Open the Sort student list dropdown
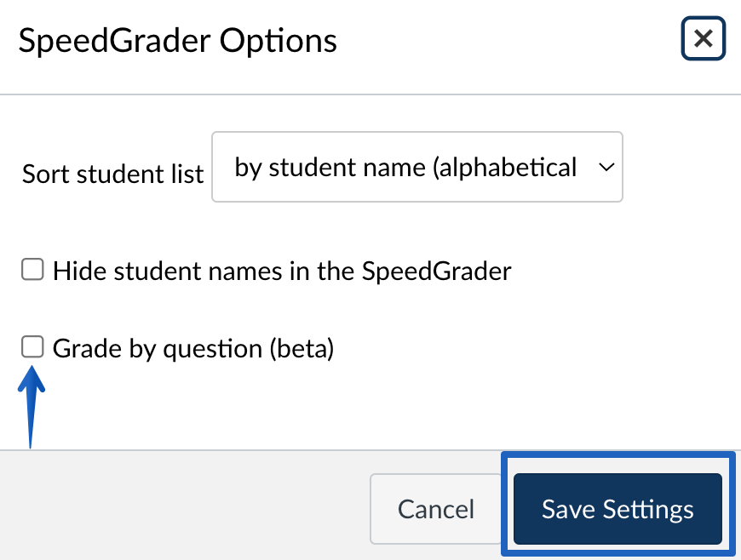The width and height of the screenshot is (741, 560). tap(417, 167)
